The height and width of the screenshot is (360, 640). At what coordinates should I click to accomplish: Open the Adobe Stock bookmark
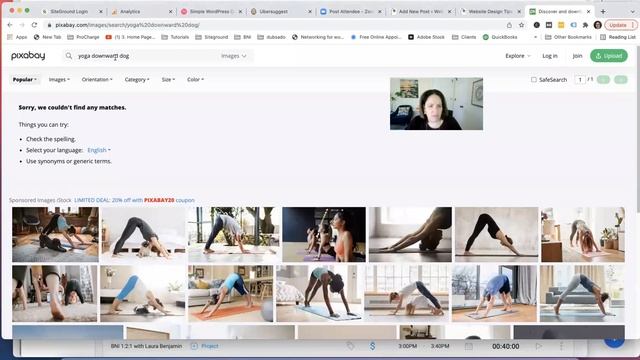pos(426,37)
